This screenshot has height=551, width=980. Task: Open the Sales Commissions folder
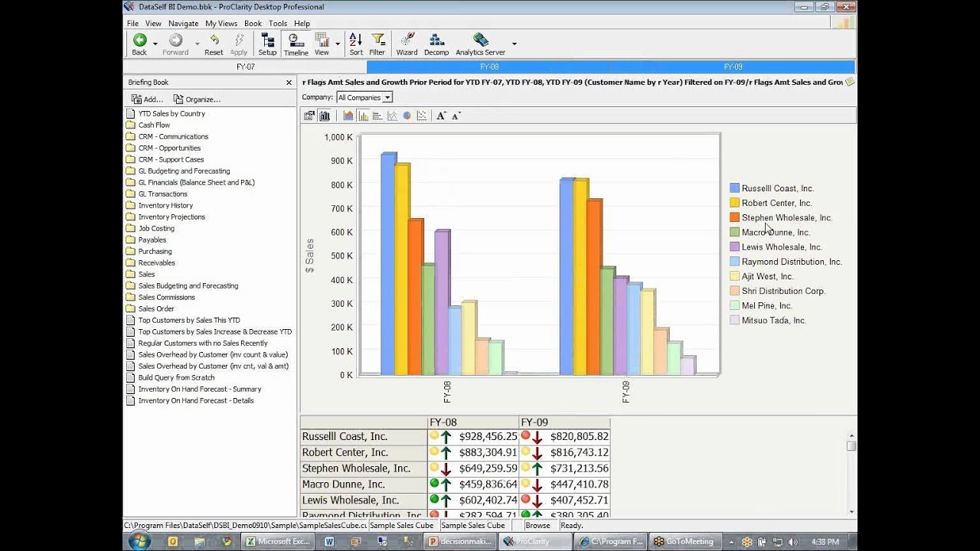click(x=166, y=297)
